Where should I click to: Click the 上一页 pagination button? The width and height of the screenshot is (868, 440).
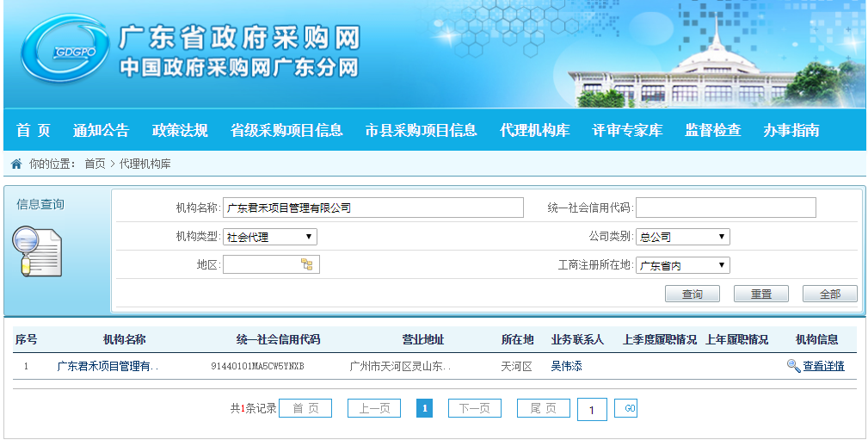pyautogui.click(x=374, y=408)
